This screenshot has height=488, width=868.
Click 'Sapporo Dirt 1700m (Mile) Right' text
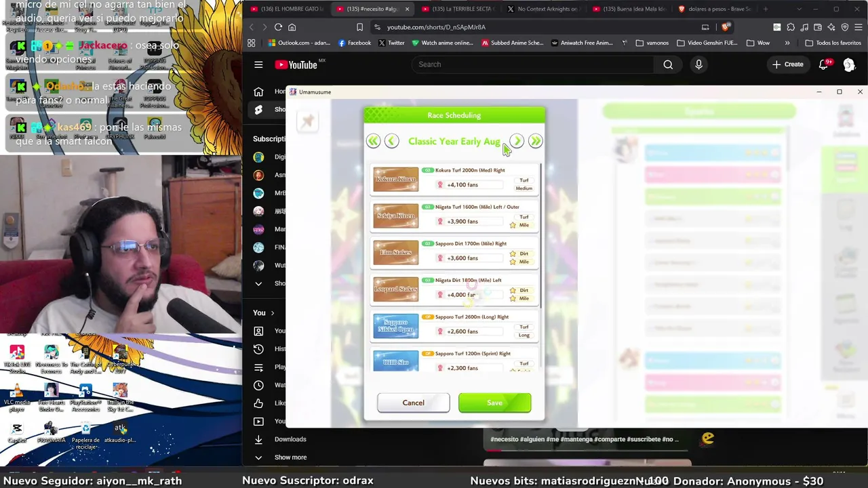pos(471,243)
